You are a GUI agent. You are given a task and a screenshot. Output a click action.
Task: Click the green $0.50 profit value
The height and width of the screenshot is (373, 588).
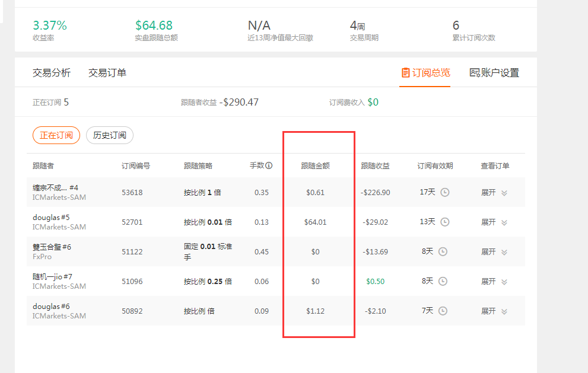(376, 281)
